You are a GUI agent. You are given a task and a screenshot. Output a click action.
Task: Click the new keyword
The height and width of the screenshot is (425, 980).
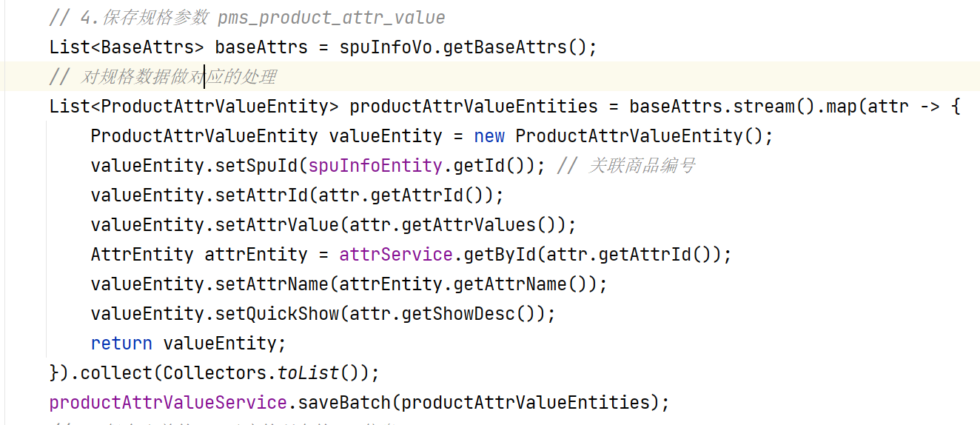(x=490, y=136)
